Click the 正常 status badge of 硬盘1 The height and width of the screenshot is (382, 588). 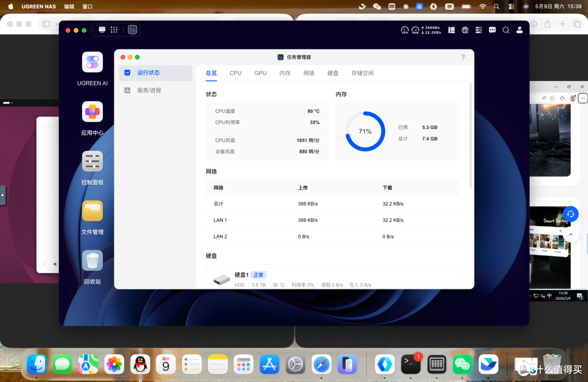[x=259, y=275]
